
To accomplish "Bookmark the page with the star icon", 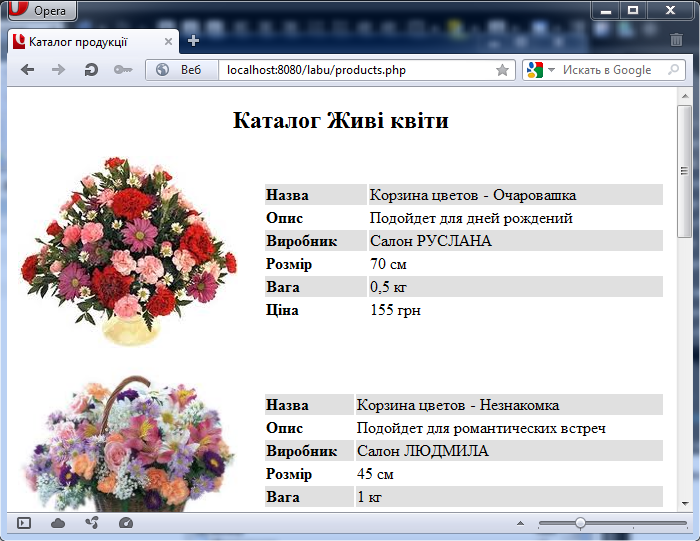I will coord(502,70).
